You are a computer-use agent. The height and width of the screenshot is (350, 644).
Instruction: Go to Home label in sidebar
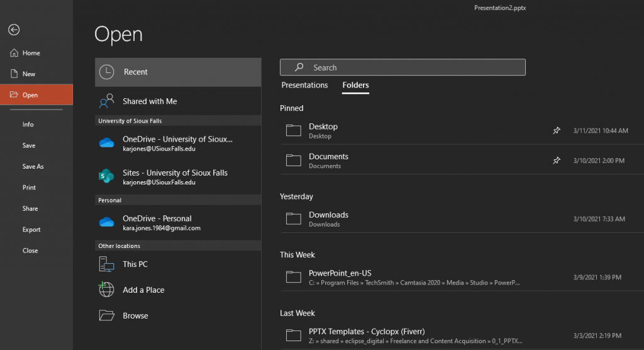(31, 53)
